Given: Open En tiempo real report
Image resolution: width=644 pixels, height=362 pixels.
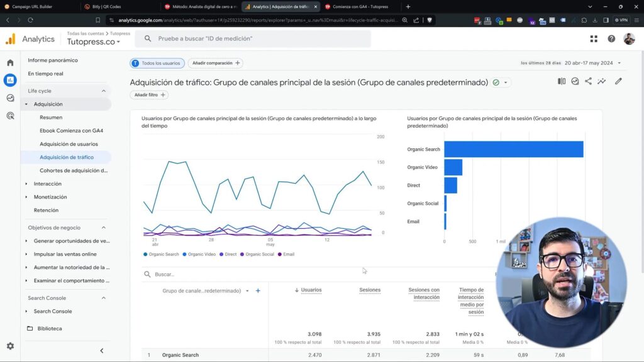Looking at the screenshot, I should coord(45,74).
